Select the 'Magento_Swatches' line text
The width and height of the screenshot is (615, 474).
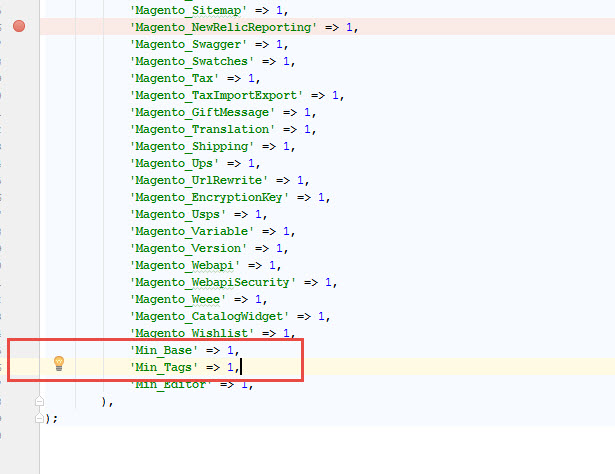(x=192, y=61)
